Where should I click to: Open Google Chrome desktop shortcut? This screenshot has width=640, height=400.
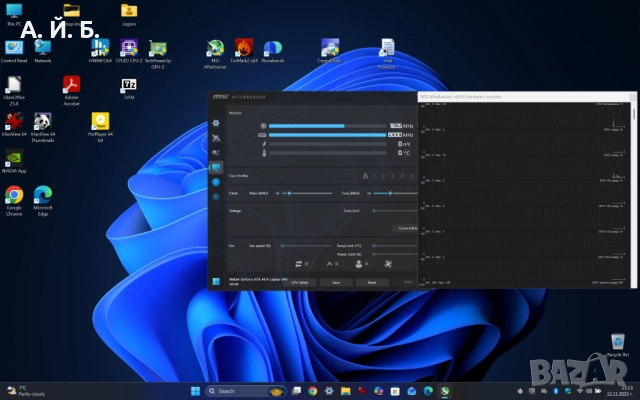point(14,200)
